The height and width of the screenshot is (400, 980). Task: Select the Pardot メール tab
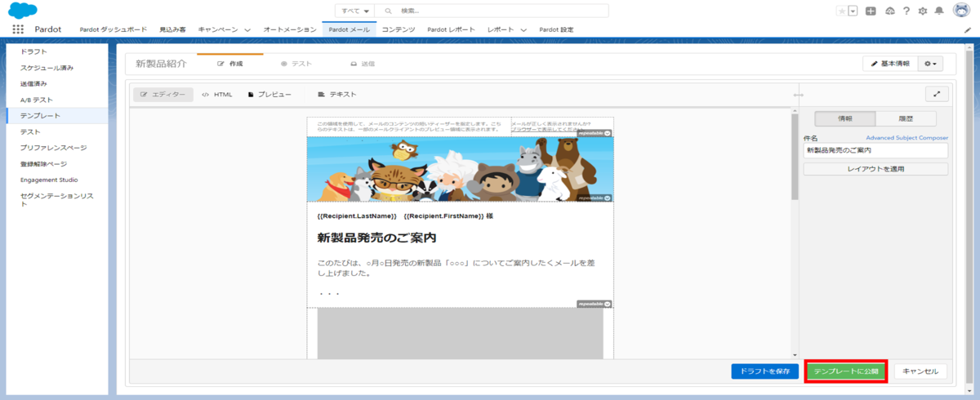[x=349, y=29]
